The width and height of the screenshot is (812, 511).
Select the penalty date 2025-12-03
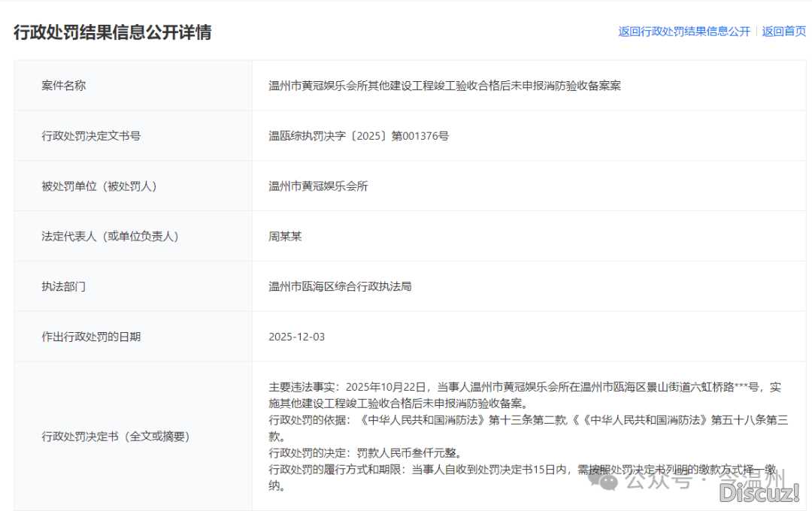coord(297,336)
